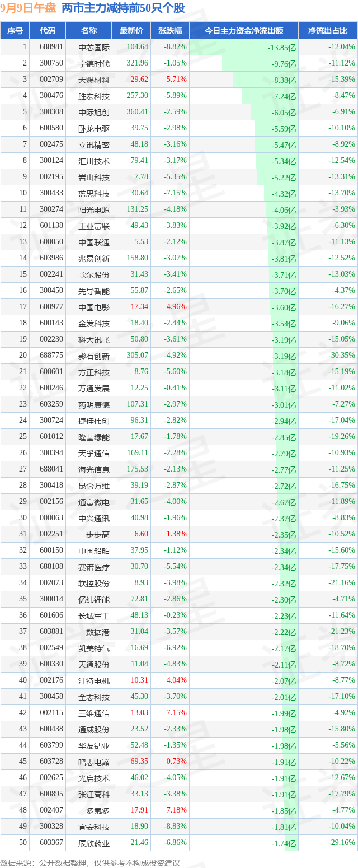Select stock name 蓝思科技
The width and height of the screenshot is (358, 868).
coord(94,193)
